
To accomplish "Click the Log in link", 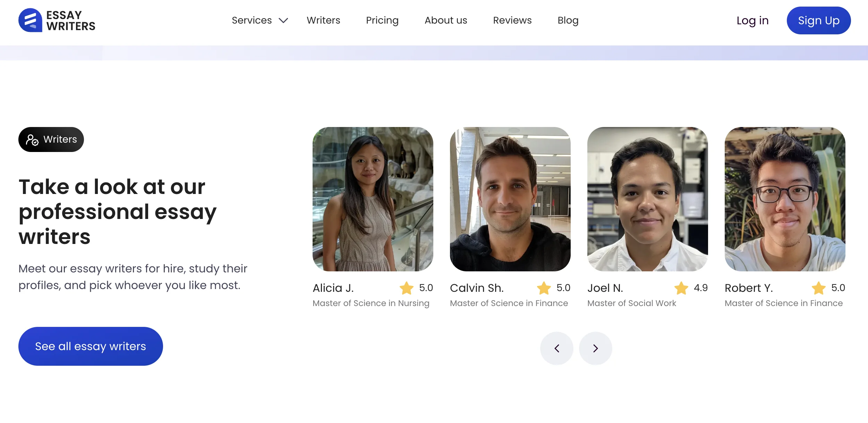I will click(x=752, y=20).
